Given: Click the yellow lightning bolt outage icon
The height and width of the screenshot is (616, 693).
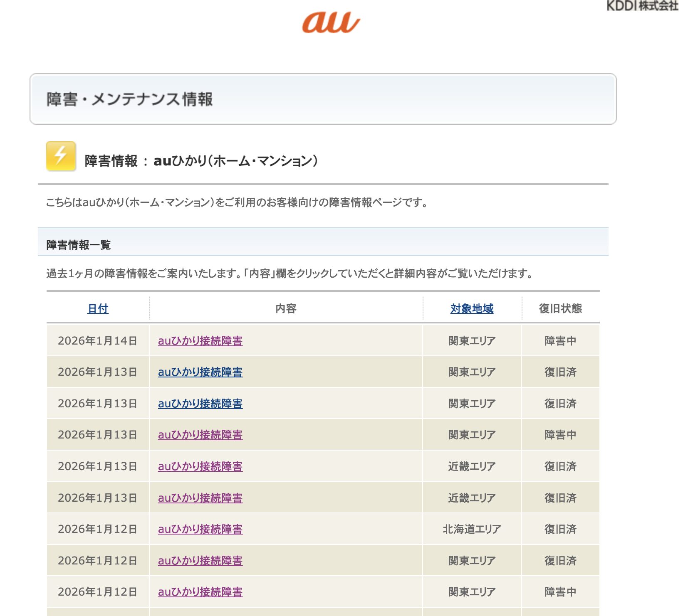Looking at the screenshot, I should pyautogui.click(x=61, y=156).
